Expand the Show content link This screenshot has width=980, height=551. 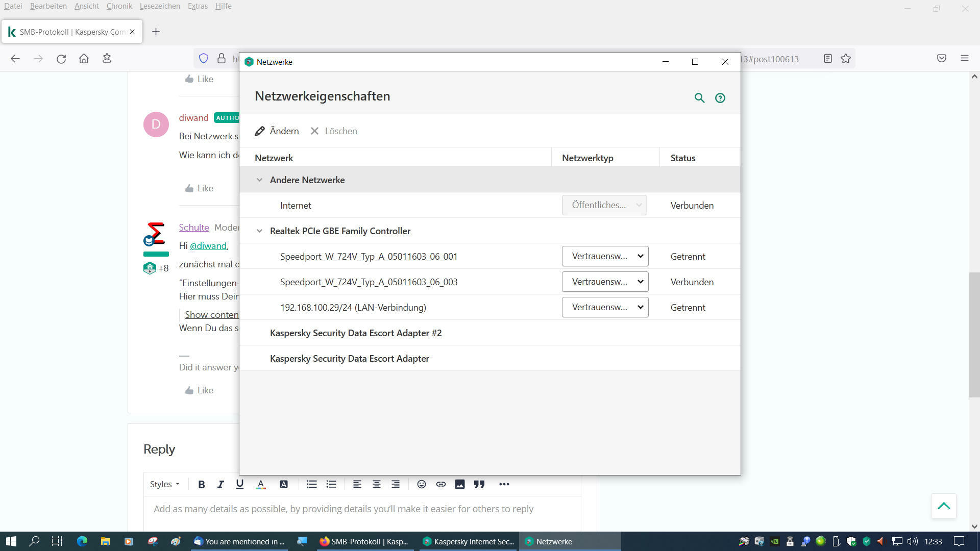pyautogui.click(x=211, y=315)
